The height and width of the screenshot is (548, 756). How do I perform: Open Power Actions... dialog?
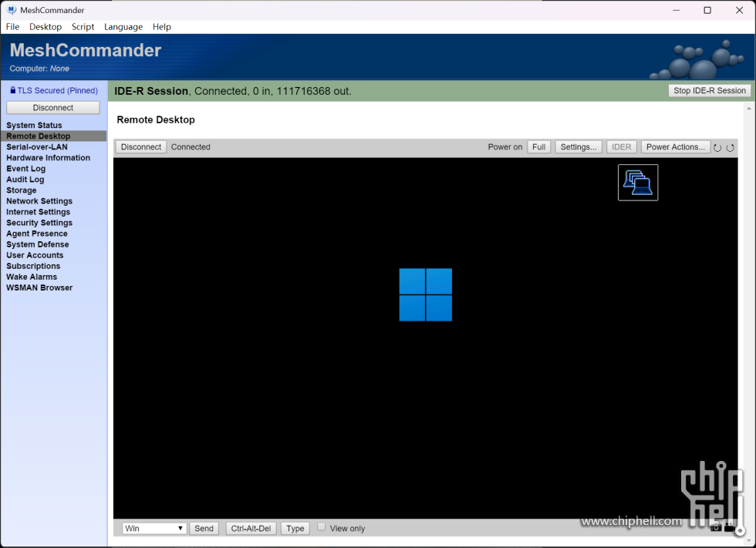pyautogui.click(x=676, y=147)
